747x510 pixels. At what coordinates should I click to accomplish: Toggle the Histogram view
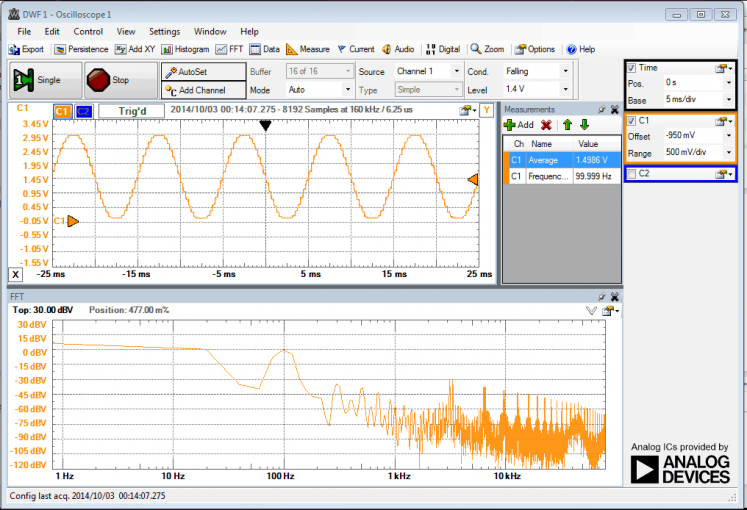click(186, 49)
